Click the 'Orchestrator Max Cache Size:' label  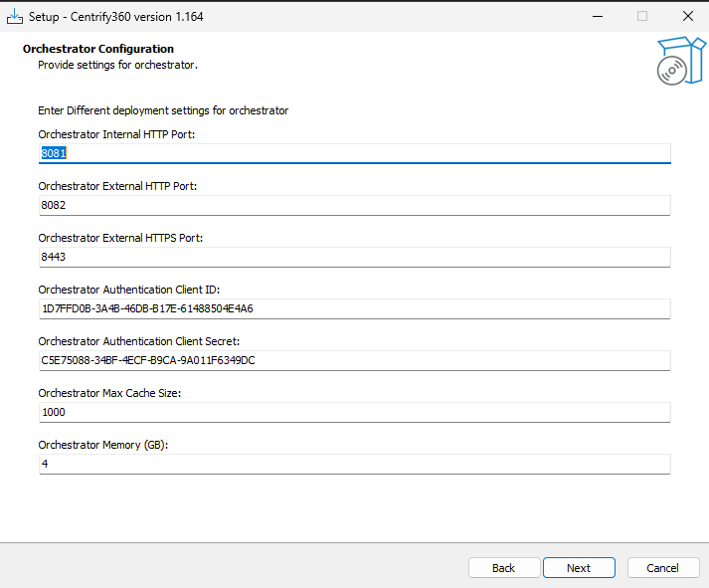pos(109,394)
